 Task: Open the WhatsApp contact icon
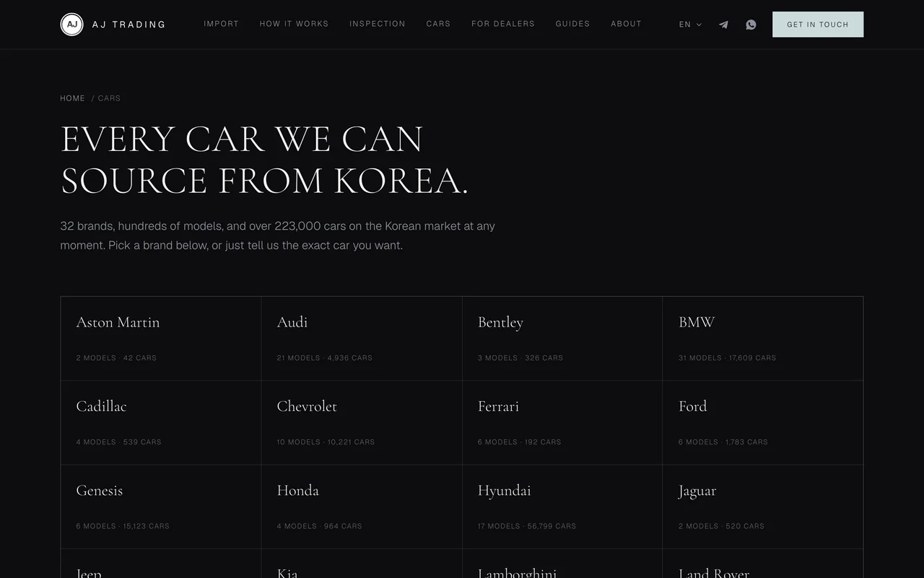click(751, 25)
